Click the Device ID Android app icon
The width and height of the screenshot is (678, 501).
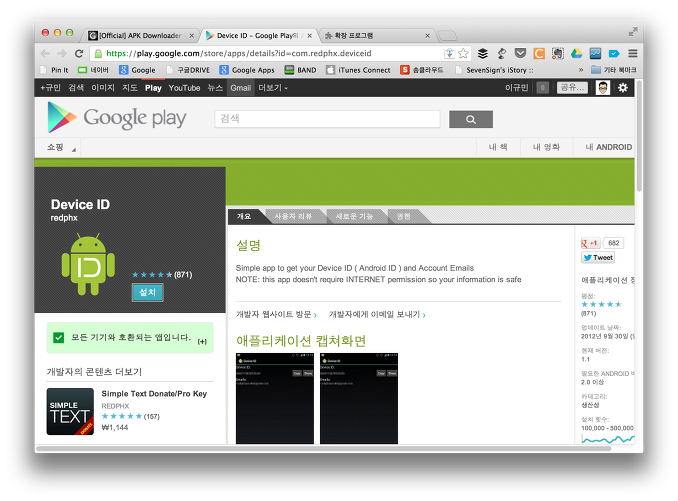pos(88,265)
